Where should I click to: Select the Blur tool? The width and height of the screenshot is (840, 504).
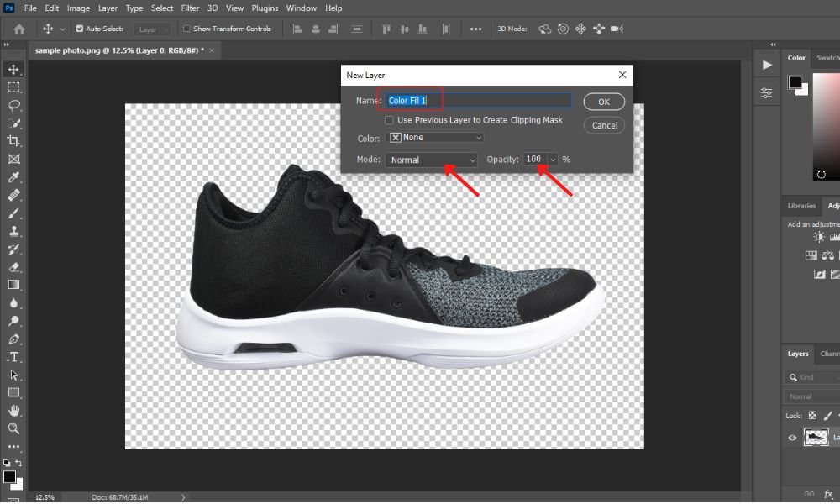(x=13, y=303)
